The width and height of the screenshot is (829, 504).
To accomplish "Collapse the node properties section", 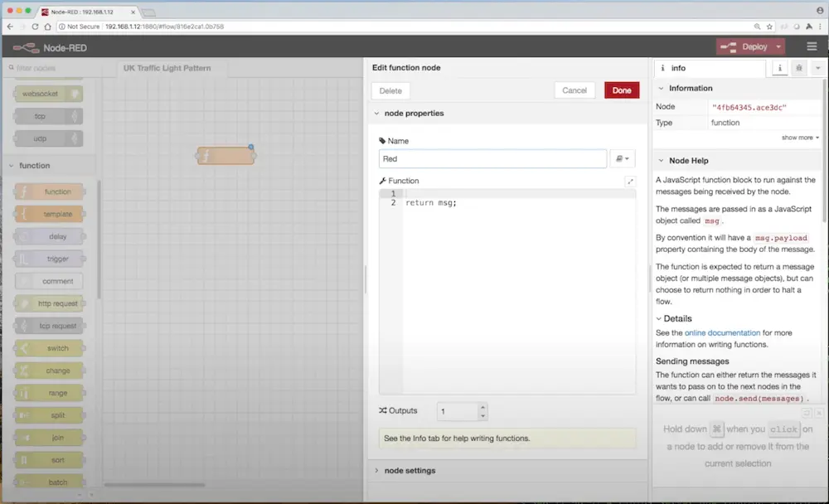I will [378, 113].
